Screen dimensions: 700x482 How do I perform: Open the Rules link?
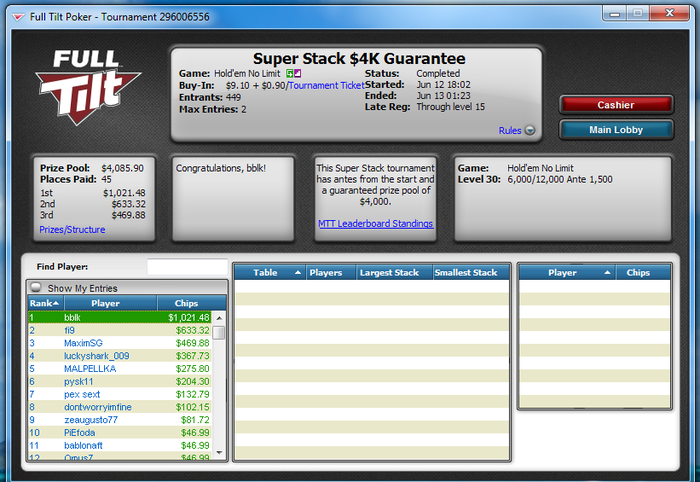click(x=510, y=130)
